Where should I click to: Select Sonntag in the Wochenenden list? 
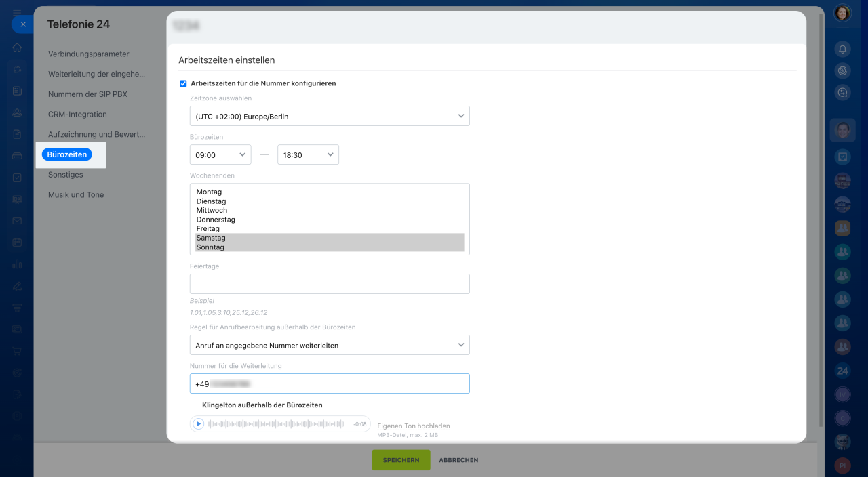pyautogui.click(x=330, y=247)
